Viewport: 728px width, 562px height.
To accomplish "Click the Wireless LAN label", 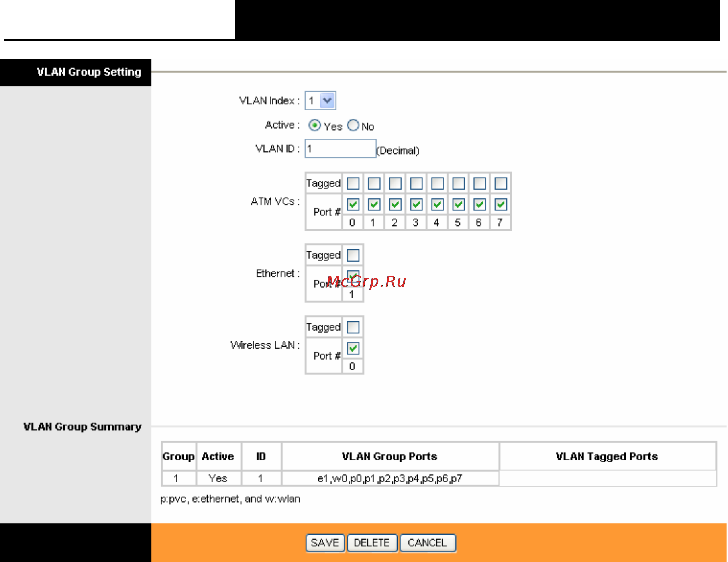I will pyautogui.click(x=265, y=345).
